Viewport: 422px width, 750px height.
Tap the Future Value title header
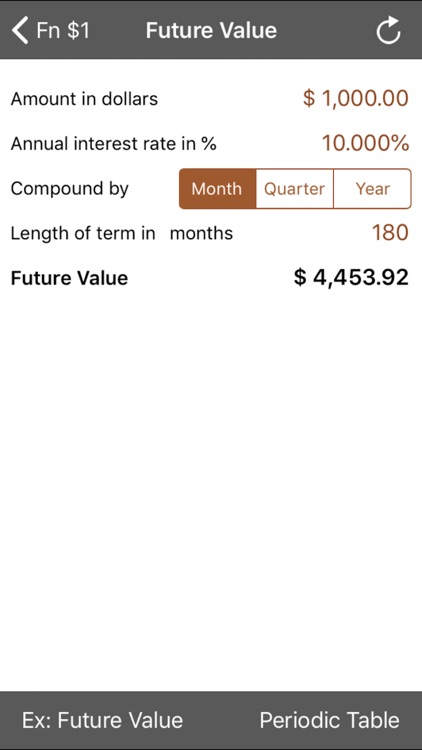[x=211, y=30]
